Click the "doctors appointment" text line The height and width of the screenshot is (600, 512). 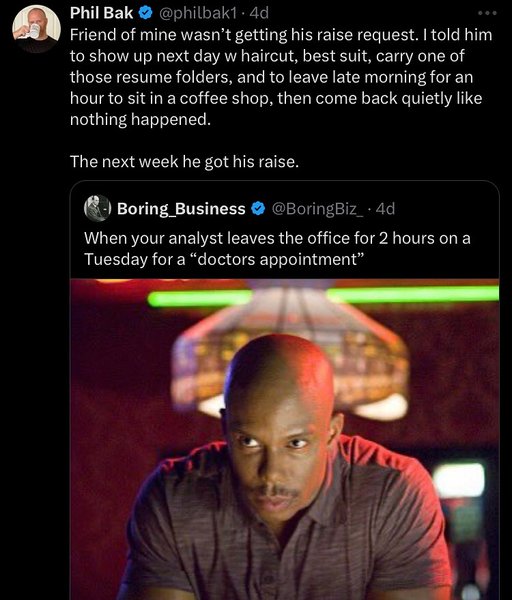[223, 259]
